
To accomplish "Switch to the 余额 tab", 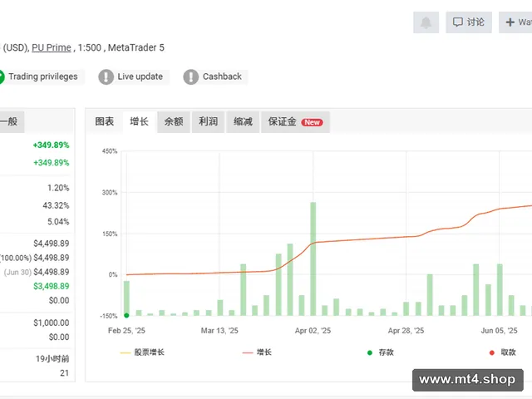I will (174, 121).
